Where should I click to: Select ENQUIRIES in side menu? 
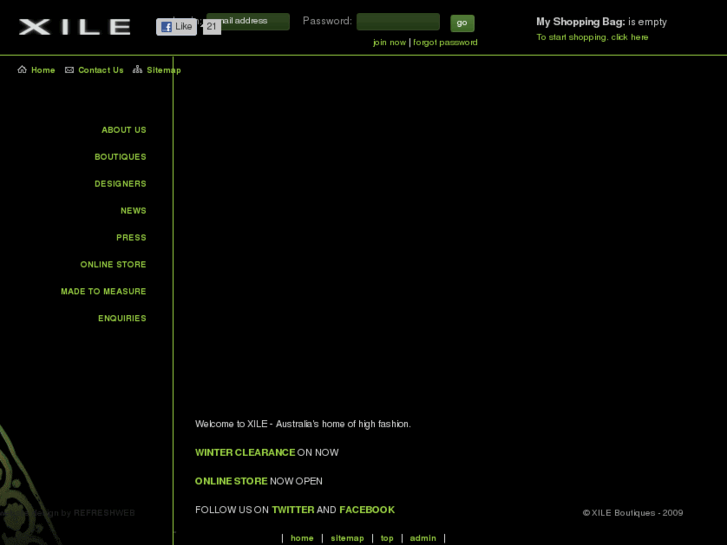pos(122,319)
